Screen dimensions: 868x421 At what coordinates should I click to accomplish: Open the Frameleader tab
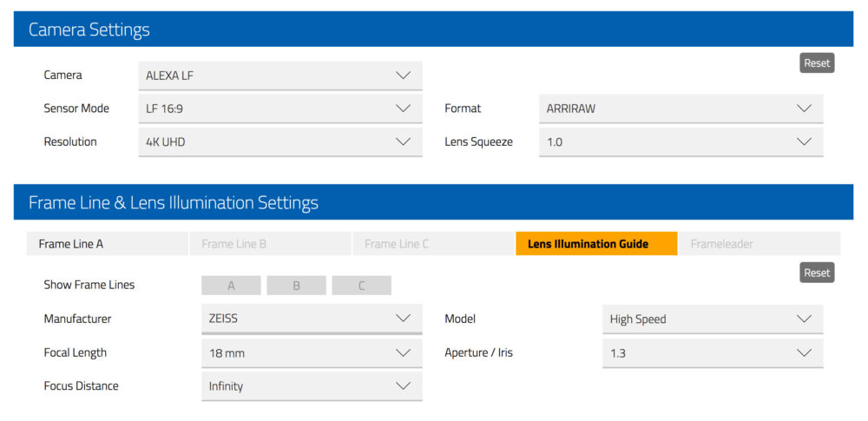click(x=759, y=244)
